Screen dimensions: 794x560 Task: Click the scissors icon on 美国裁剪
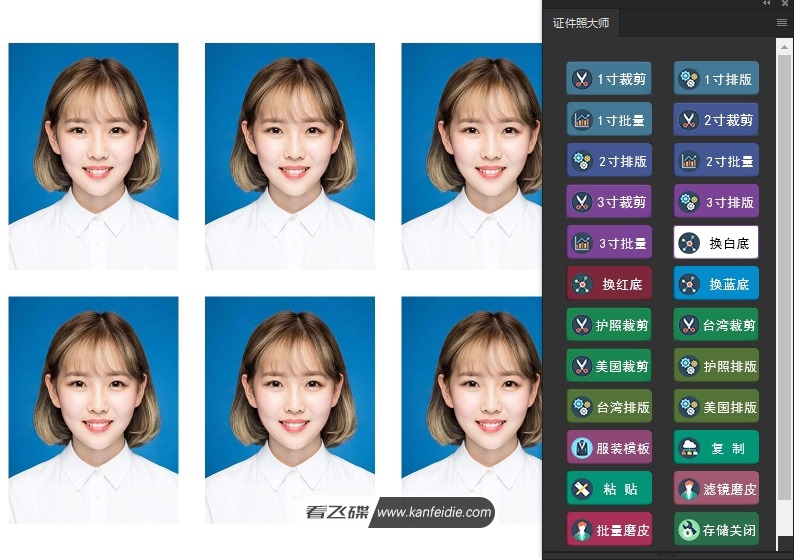click(582, 366)
